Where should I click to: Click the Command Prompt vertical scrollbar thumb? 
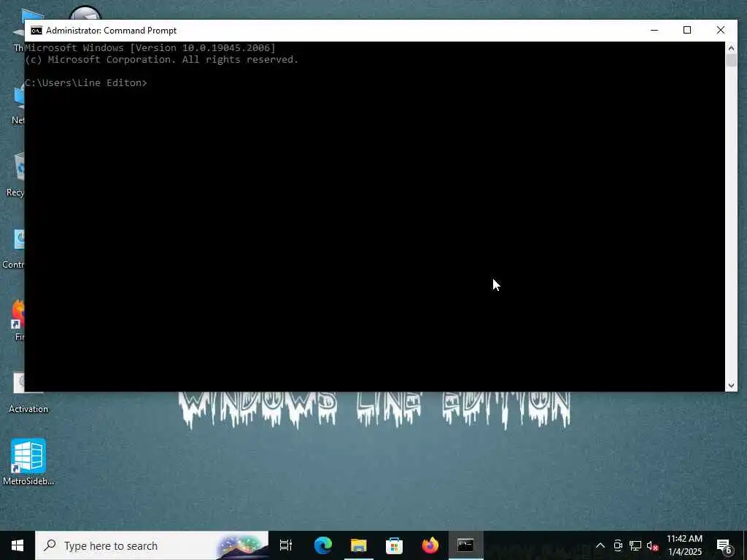(x=731, y=61)
